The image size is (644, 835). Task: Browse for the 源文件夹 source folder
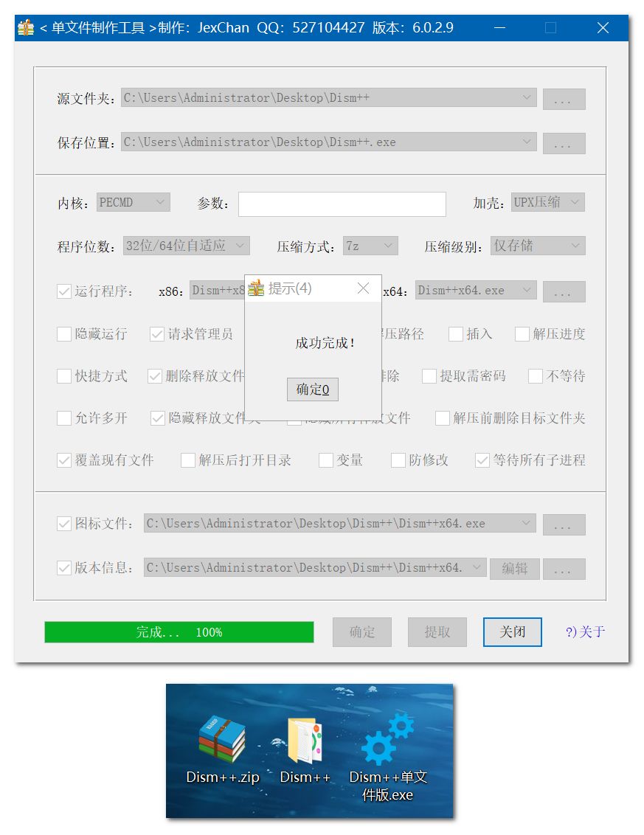coord(564,99)
